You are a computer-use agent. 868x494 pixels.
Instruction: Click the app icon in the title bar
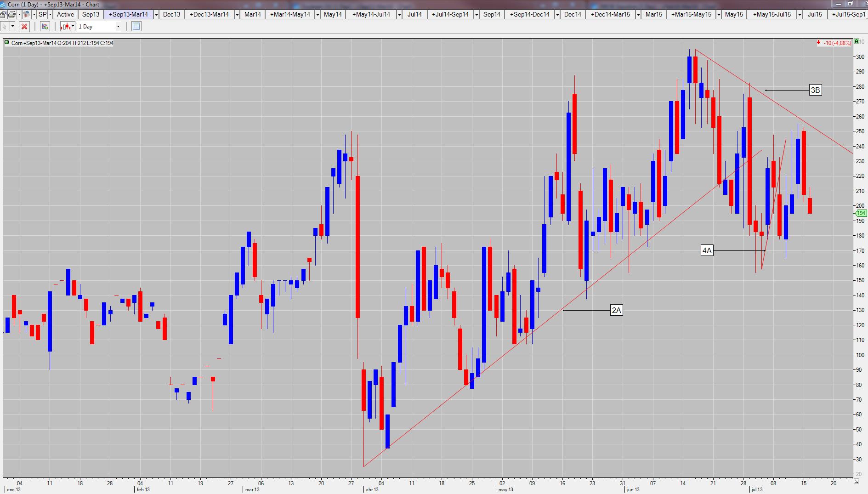(x=3, y=5)
